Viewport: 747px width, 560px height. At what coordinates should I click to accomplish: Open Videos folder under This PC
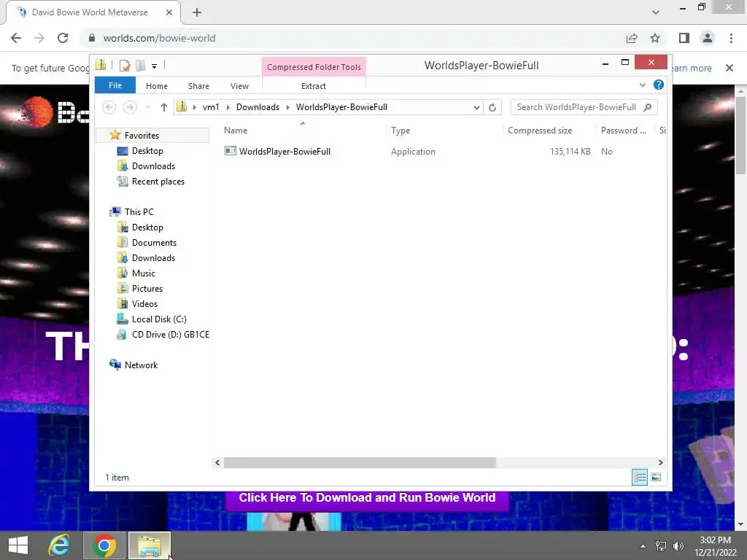[x=144, y=304]
